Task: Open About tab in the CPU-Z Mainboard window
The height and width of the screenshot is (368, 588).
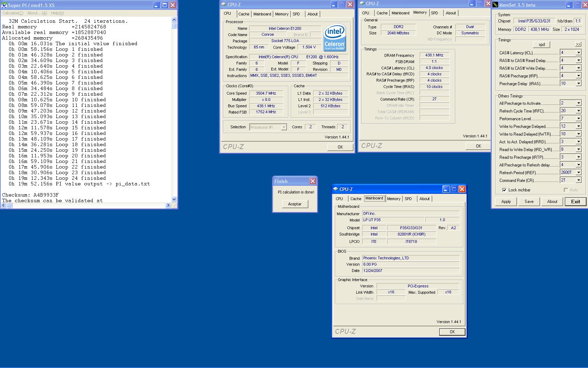Action: coord(425,199)
